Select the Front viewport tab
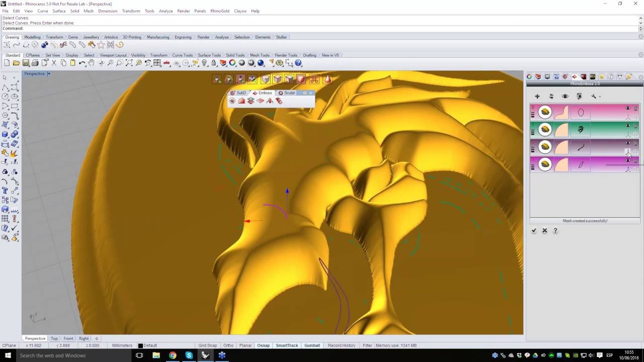Image resolution: width=644 pixels, height=362 pixels. click(68, 338)
